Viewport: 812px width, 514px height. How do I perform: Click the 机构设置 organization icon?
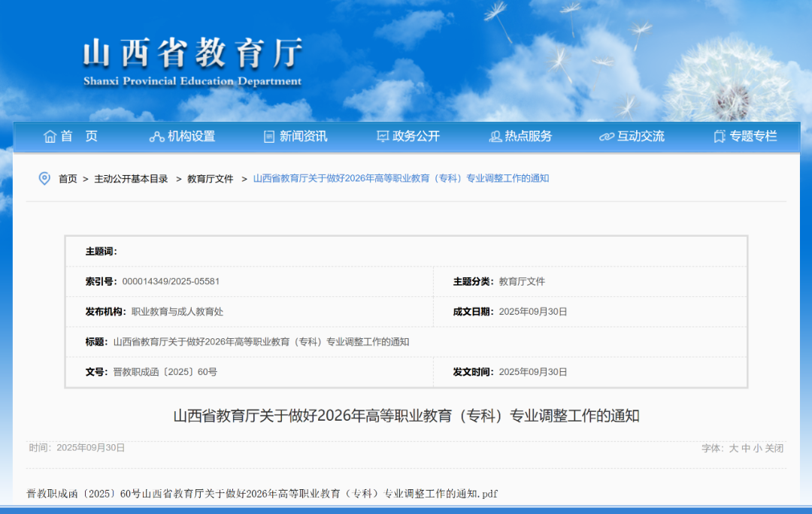click(156, 136)
